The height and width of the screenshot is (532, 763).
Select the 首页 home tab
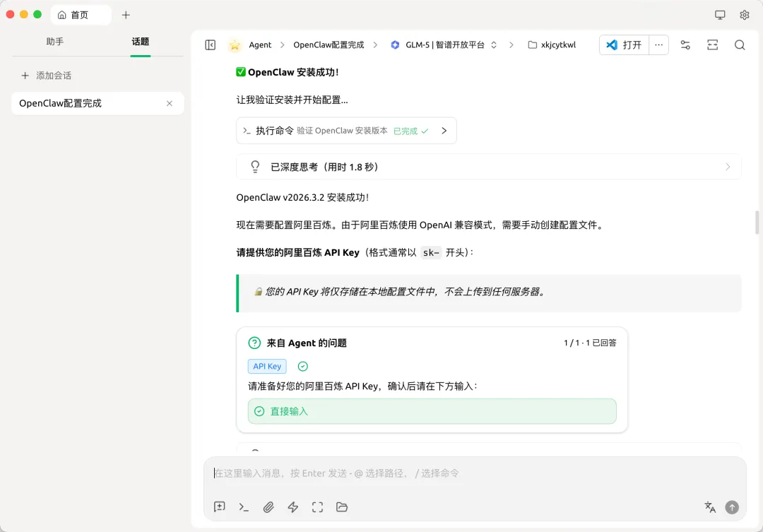coord(81,15)
